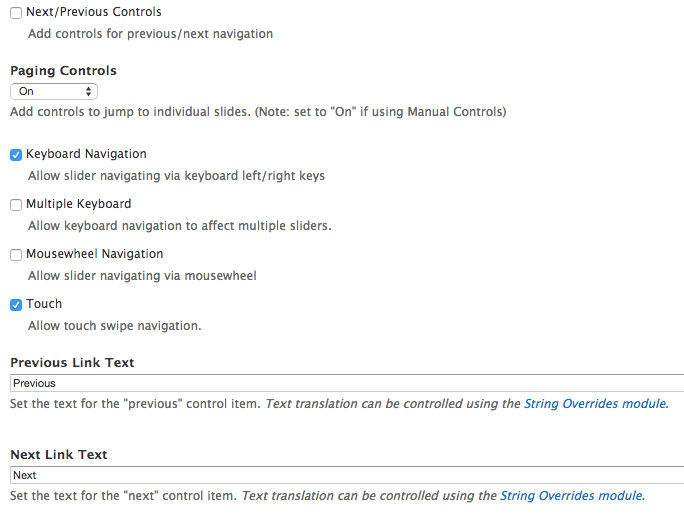Click the Next Link Text input field
This screenshot has width=684, height=524.
pos(347,475)
